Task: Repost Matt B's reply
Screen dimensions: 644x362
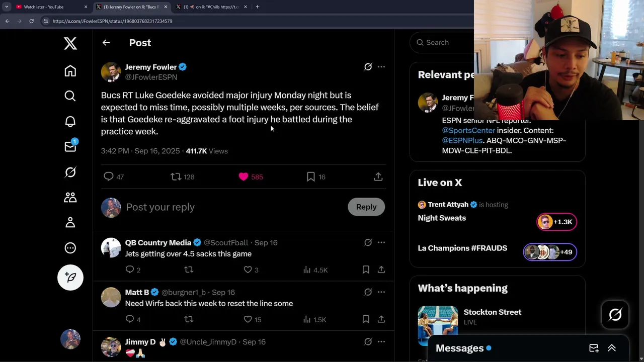Action: pos(189,319)
